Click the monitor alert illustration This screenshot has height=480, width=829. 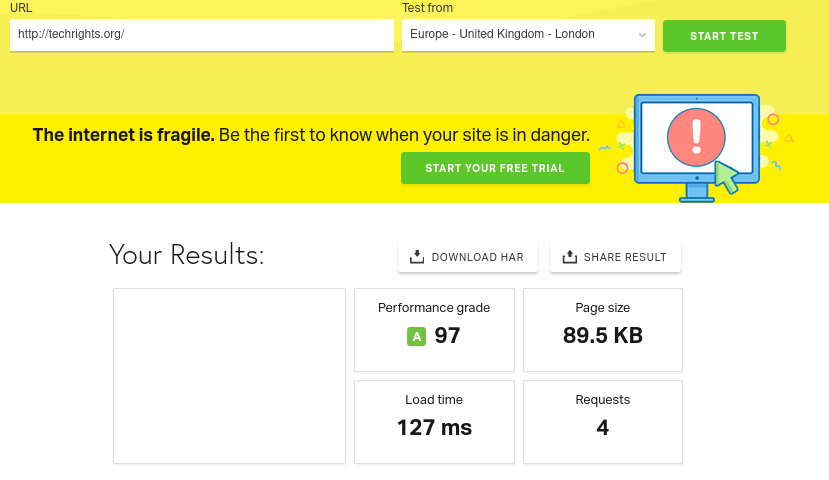point(696,148)
